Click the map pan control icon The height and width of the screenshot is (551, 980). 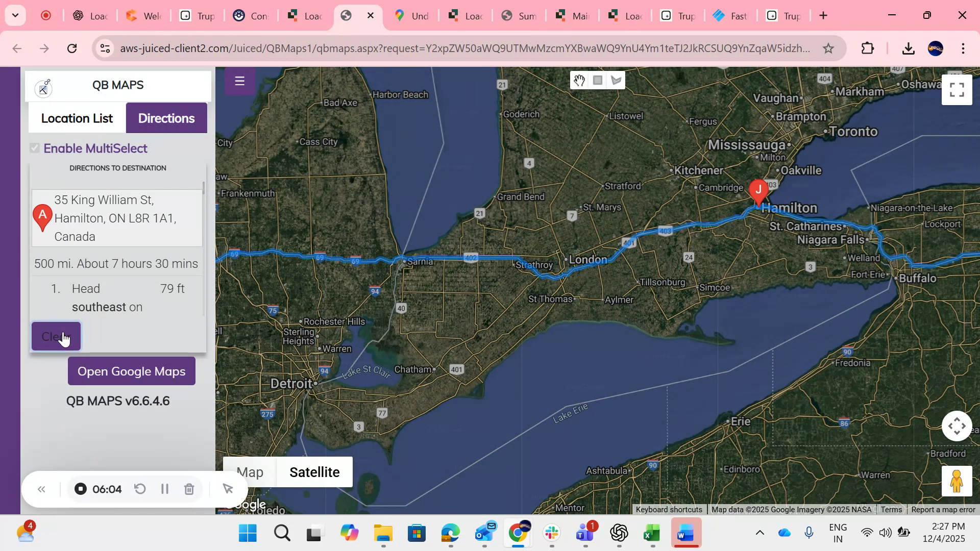point(957,425)
